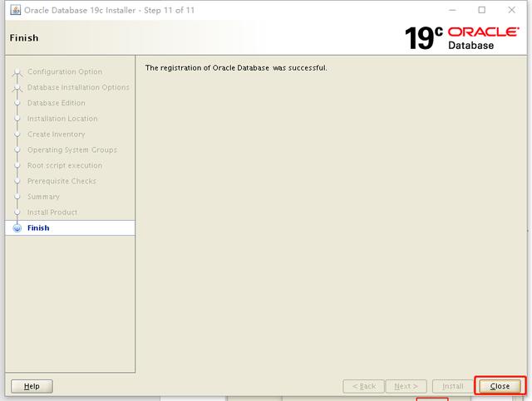The image size is (532, 401).
Task: Select the Root script execution step
Action: (x=65, y=165)
